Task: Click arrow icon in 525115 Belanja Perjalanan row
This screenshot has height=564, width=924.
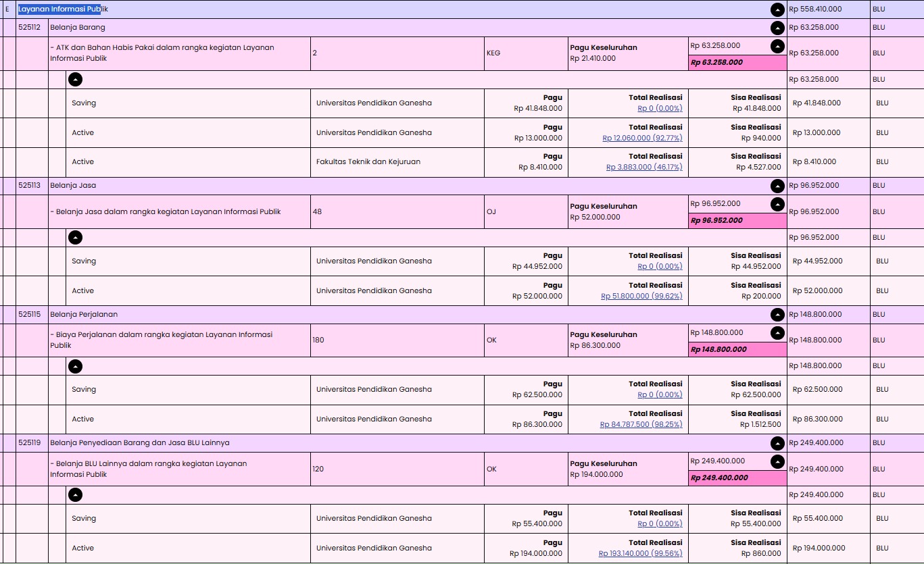Action: pos(777,315)
